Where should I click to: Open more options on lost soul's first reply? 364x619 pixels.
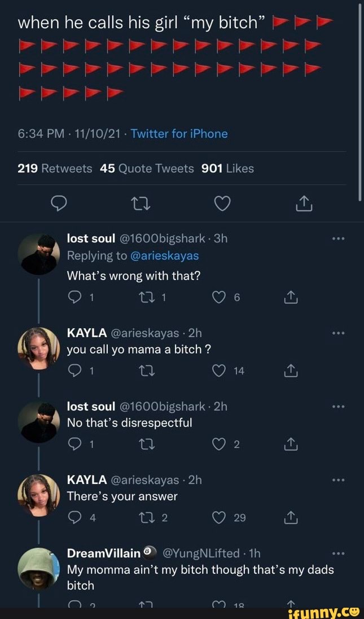pos(339,239)
